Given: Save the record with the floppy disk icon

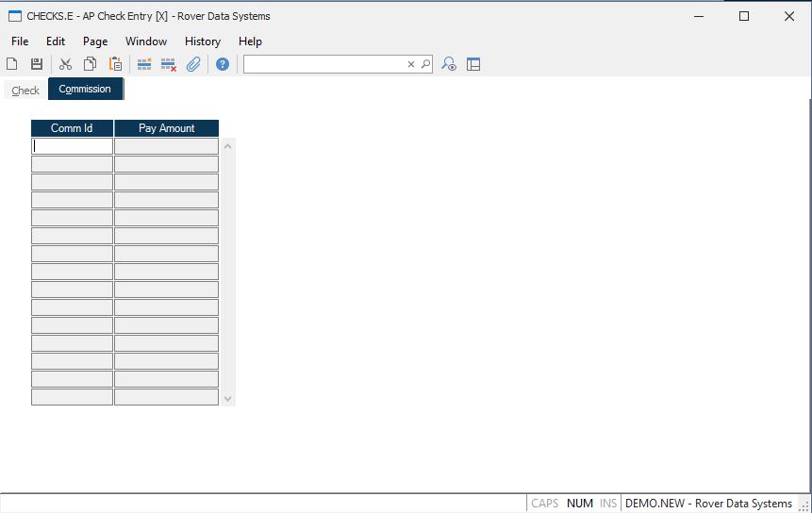Looking at the screenshot, I should 37,64.
